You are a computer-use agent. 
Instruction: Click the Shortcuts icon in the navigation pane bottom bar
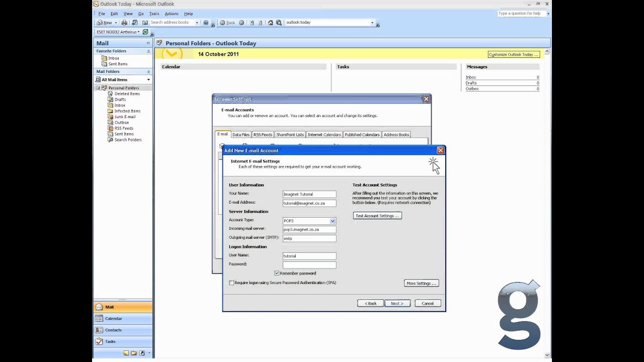point(142,353)
